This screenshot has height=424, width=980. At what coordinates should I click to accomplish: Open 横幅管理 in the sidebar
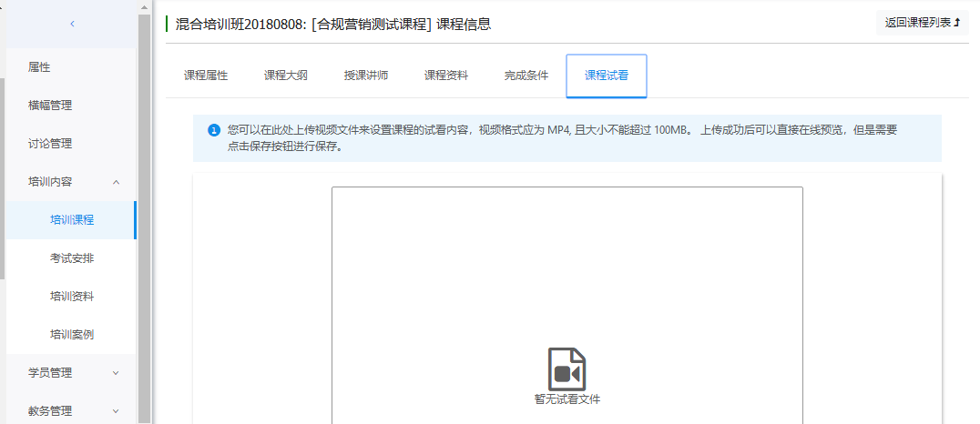50,106
